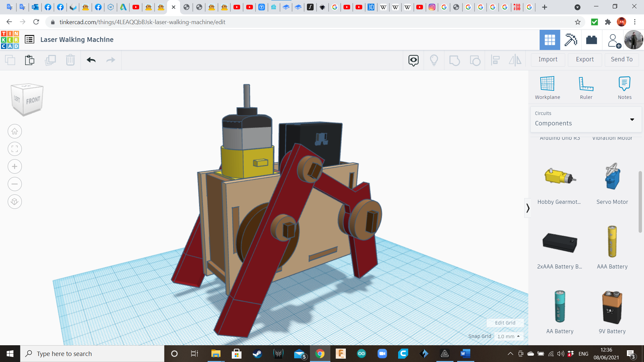Click the Undo arrow

(91, 60)
